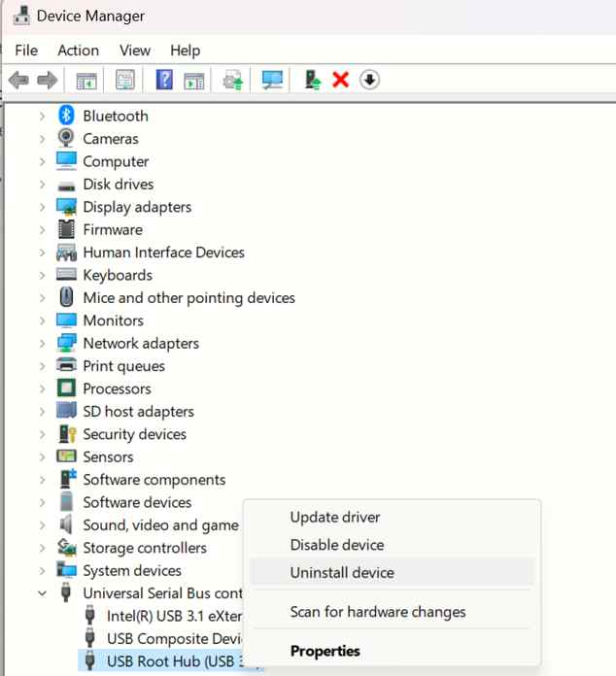Open the Help menu

click(185, 51)
